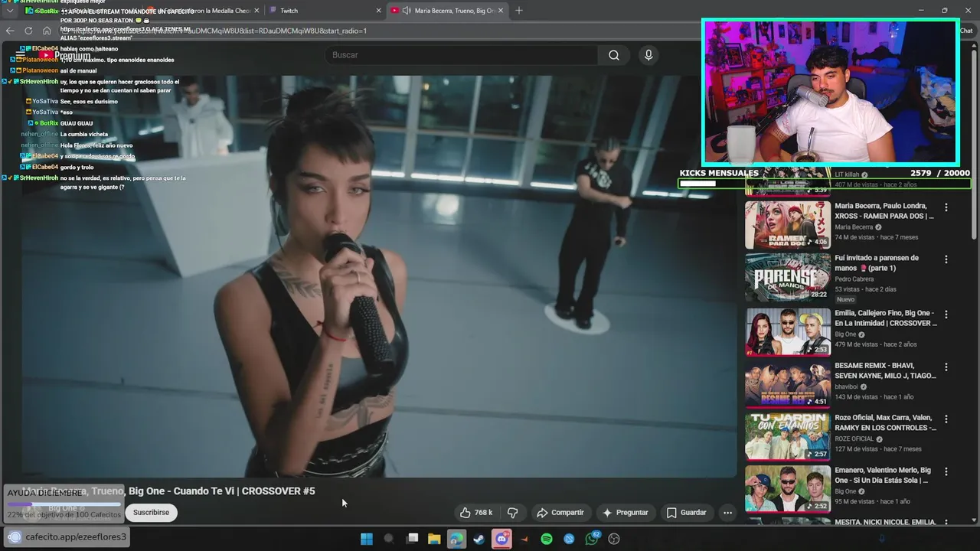Click Suscribirse to subscribe to the channel
The height and width of the screenshot is (551, 980).
(151, 513)
